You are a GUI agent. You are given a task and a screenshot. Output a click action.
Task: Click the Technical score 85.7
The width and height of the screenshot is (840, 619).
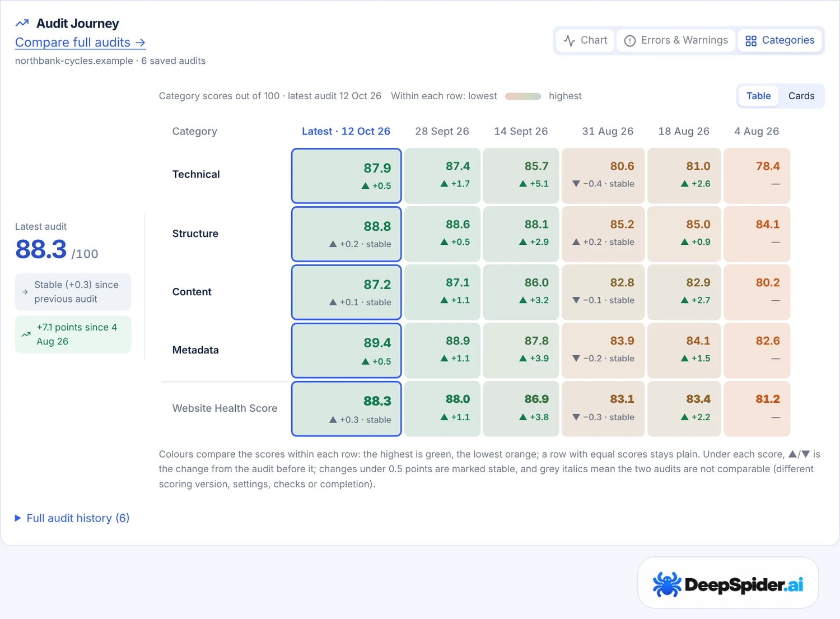[x=536, y=166]
